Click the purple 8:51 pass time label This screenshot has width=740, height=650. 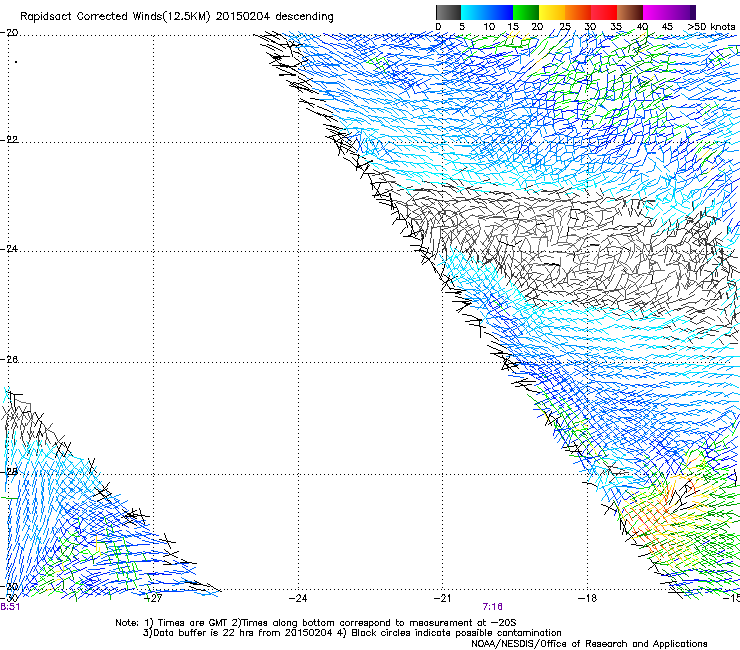tap(10, 607)
